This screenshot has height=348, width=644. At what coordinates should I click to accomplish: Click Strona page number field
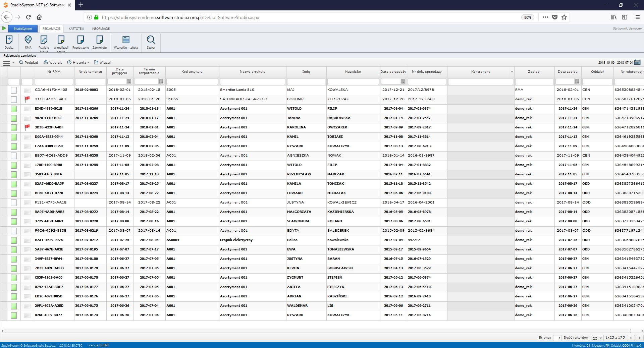click(557, 338)
